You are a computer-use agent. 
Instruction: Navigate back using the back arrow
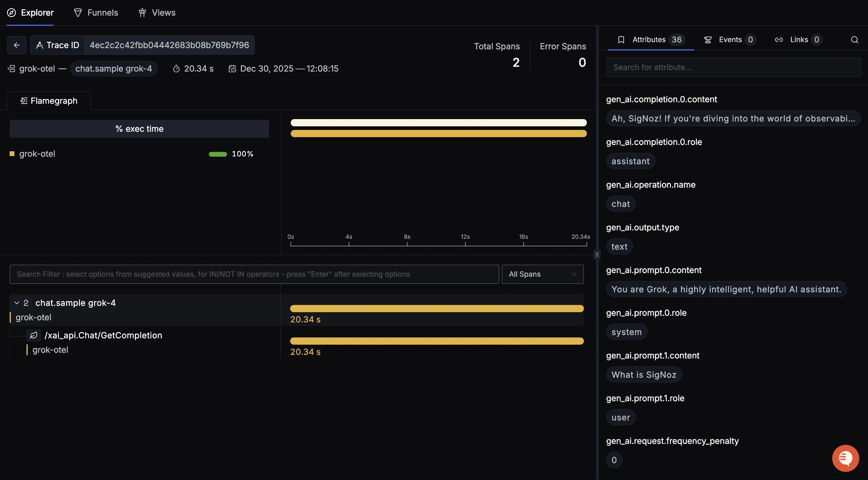click(17, 45)
